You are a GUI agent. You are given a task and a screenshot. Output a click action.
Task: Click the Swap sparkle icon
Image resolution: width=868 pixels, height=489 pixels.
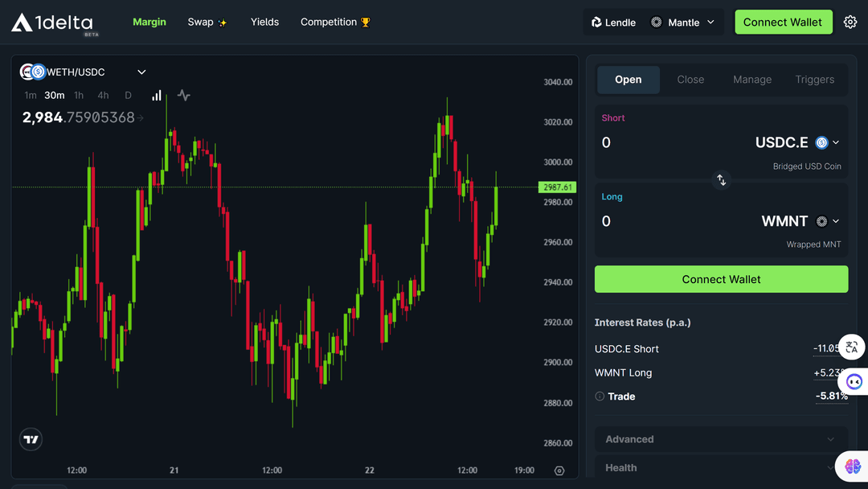click(x=223, y=23)
